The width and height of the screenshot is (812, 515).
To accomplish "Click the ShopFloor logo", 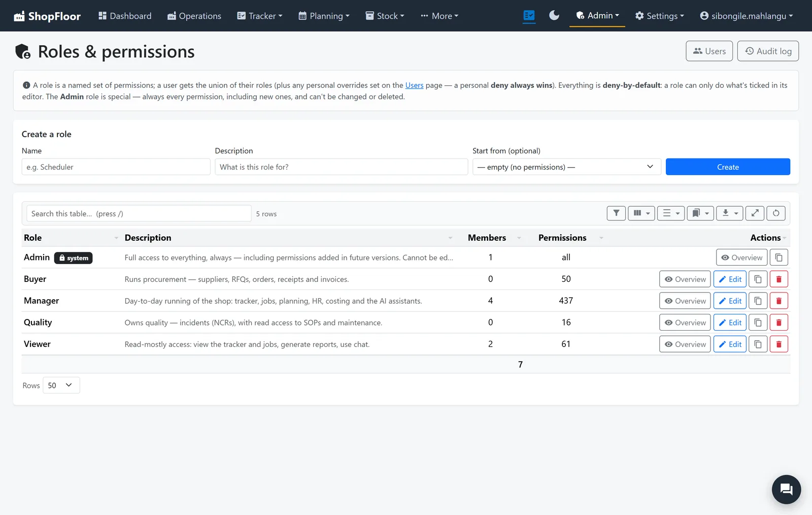I will click(x=47, y=16).
